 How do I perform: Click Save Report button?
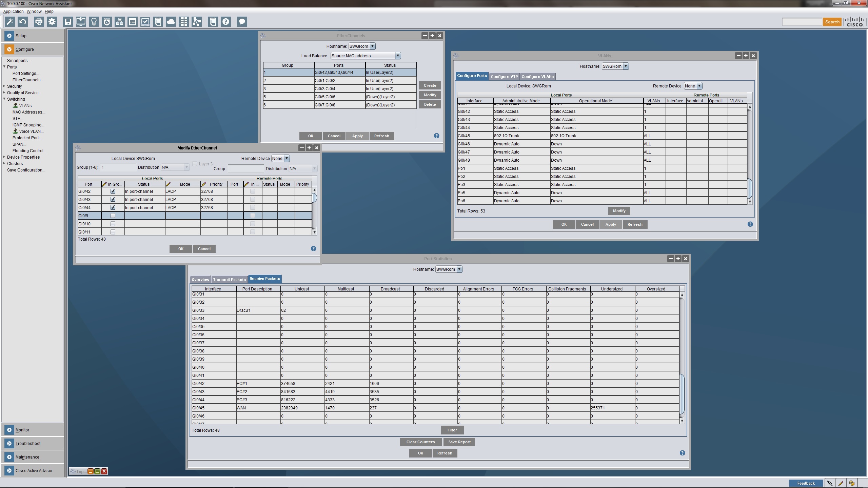[x=459, y=442]
